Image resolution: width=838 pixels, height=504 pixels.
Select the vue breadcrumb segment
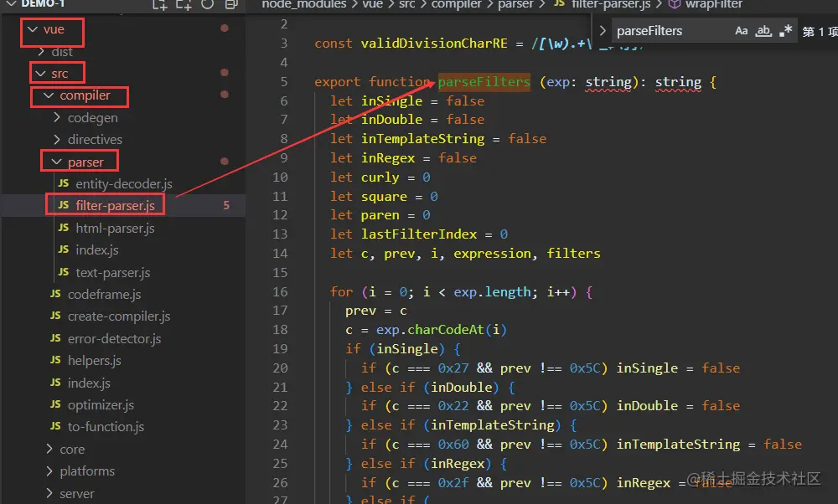click(x=373, y=4)
